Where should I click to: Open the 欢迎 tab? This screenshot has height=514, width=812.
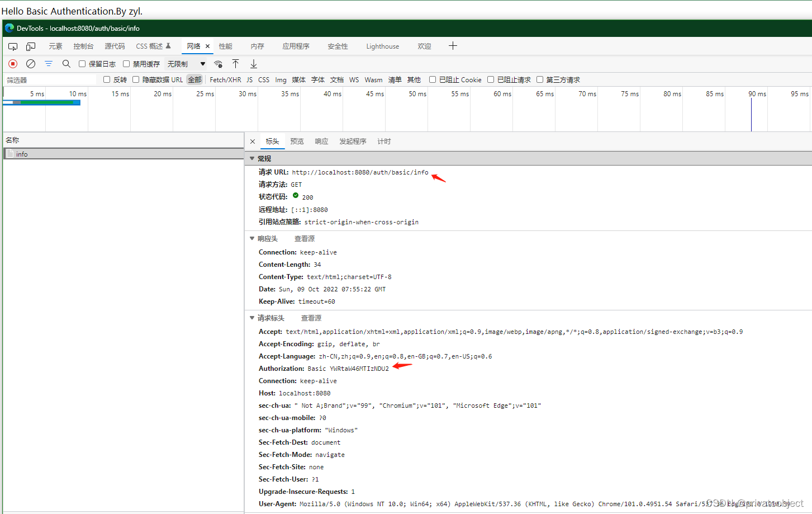click(424, 46)
